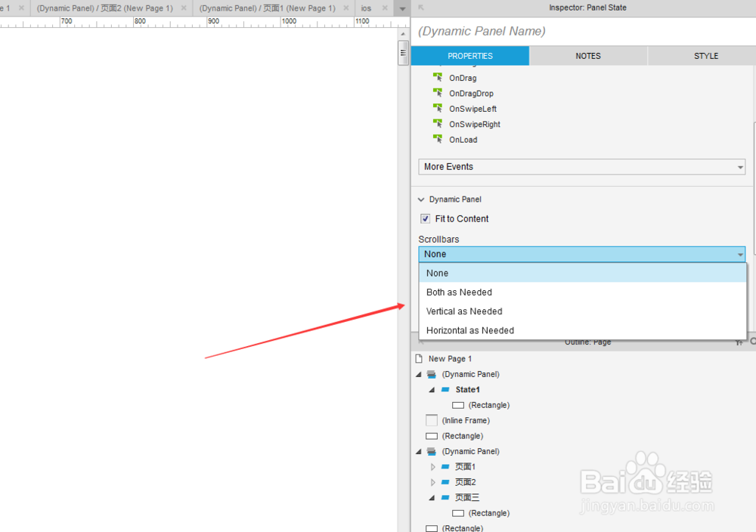Image resolution: width=756 pixels, height=532 pixels.
Task: Expand the 页面1 tree node
Action: (x=432, y=466)
